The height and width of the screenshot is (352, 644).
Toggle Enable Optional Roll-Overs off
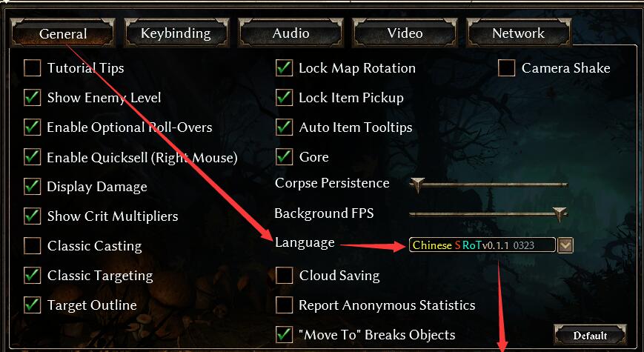pos(33,127)
